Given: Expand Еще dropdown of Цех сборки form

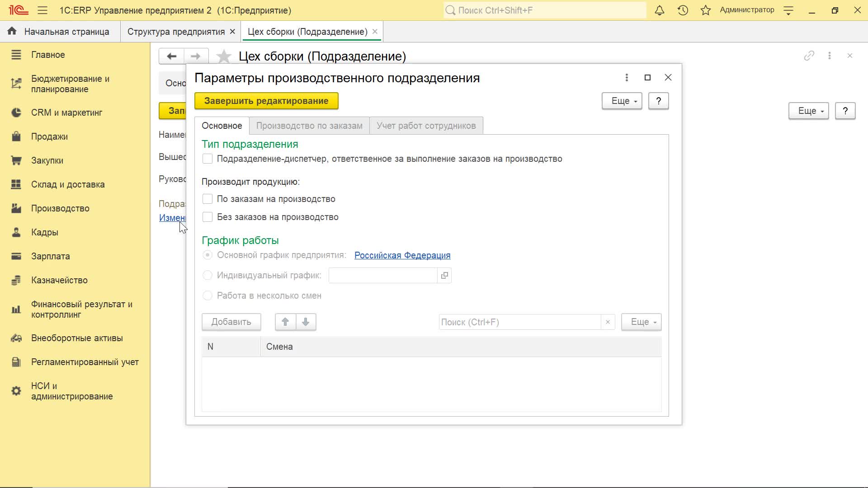Looking at the screenshot, I should click(x=809, y=111).
